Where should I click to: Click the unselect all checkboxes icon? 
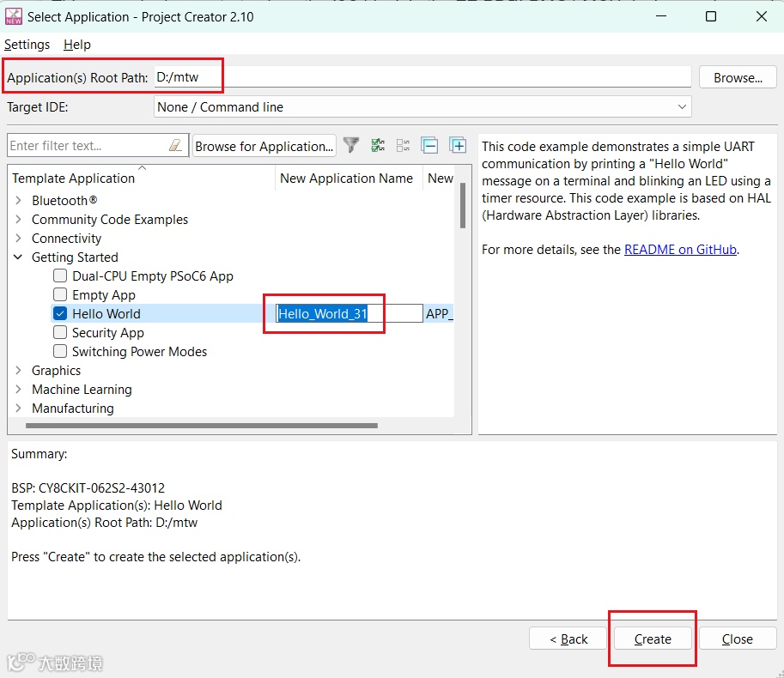[x=403, y=145]
